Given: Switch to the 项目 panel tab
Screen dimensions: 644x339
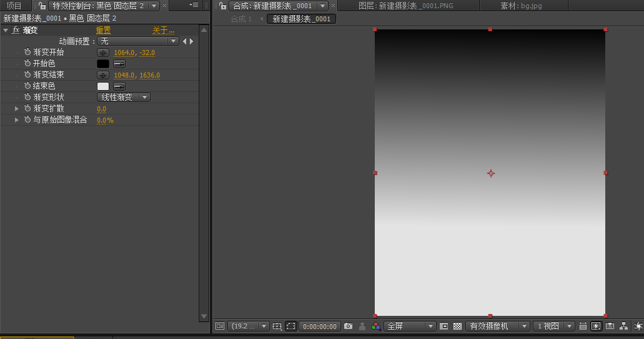Looking at the screenshot, I should tap(14, 6).
